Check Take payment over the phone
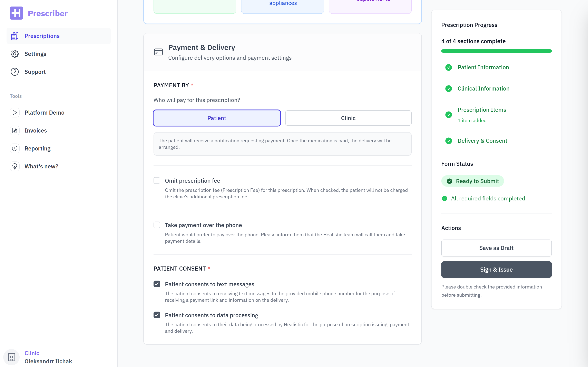The width and height of the screenshot is (588, 367). pos(157,225)
